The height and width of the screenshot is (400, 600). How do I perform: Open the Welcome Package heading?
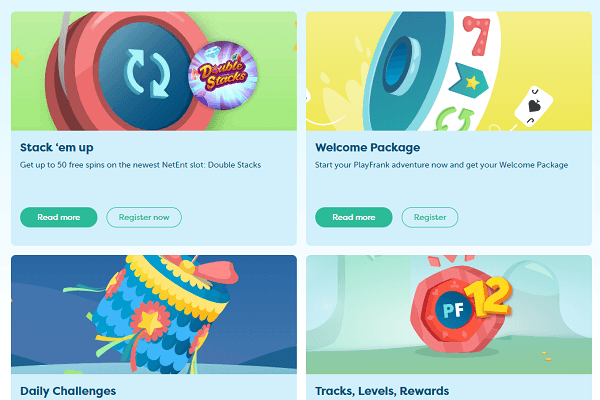(367, 147)
